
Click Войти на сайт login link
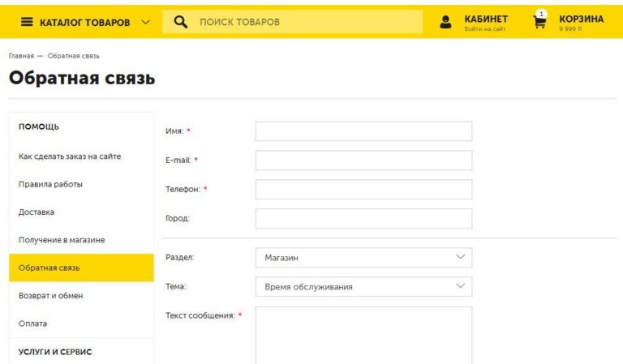[x=485, y=28]
